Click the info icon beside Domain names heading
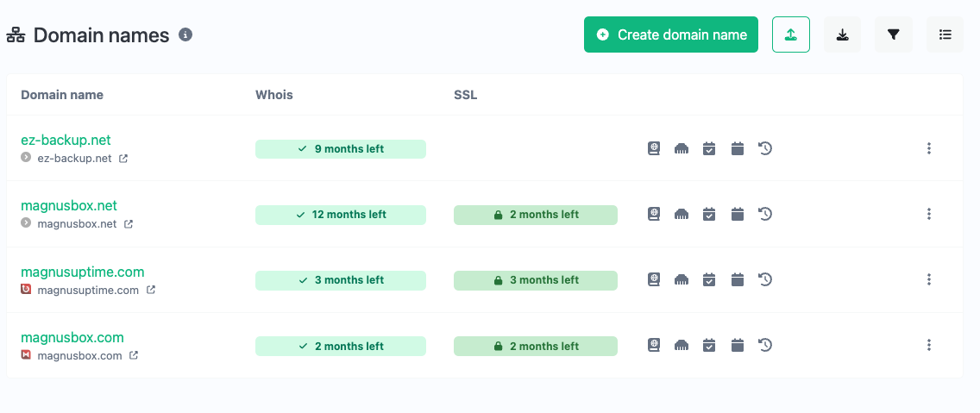 (x=185, y=34)
